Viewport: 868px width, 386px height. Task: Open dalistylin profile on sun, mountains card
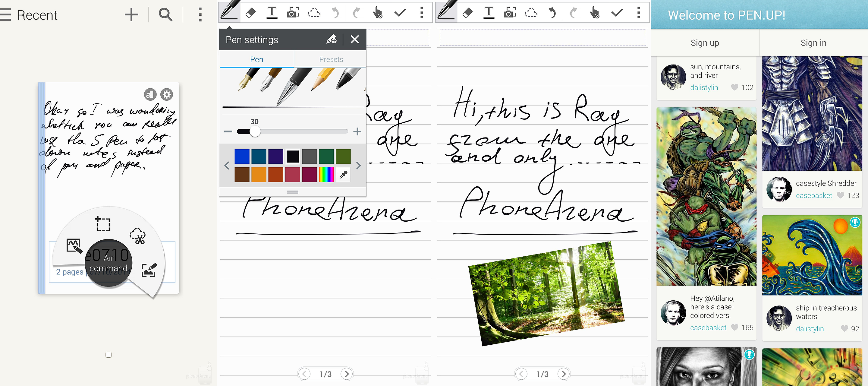click(704, 88)
